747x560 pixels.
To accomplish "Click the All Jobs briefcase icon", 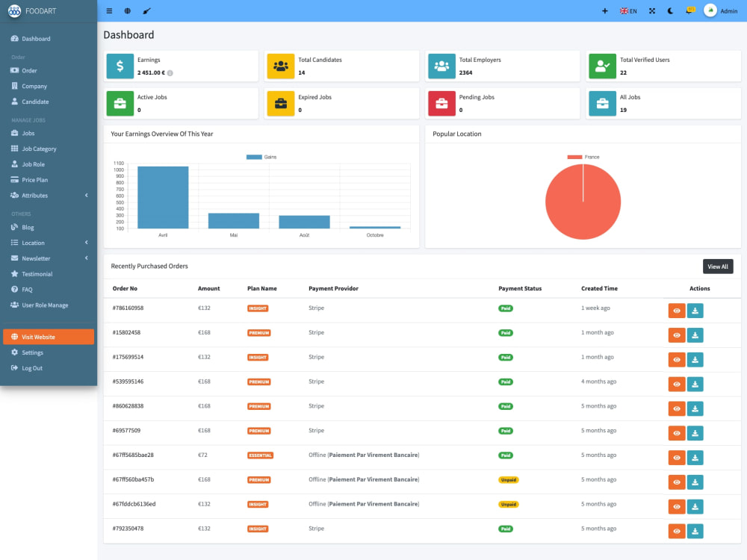I will coord(603,103).
